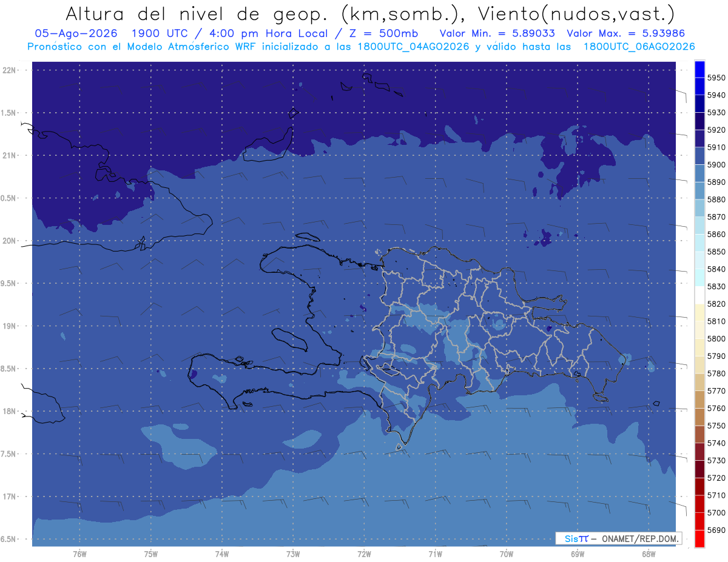Click the '1900 UTC' time text
728x562 pixels.
click(x=160, y=33)
